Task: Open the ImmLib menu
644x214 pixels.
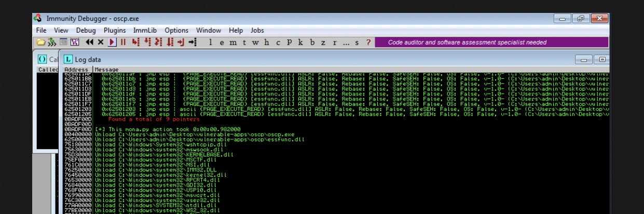Action: pyautogui.click(x=145, y=31)
